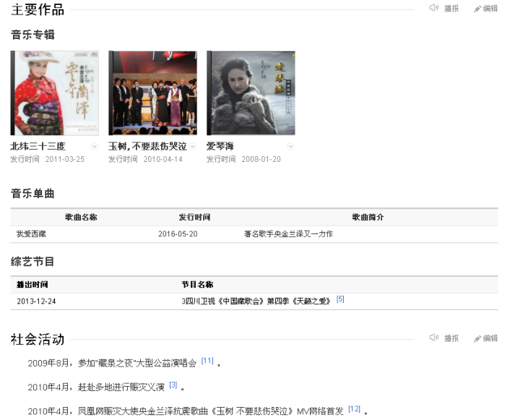Click the 北纬三十三度 album title link
This screenshot has height=420, width=505.
click(x=38, y=146)
